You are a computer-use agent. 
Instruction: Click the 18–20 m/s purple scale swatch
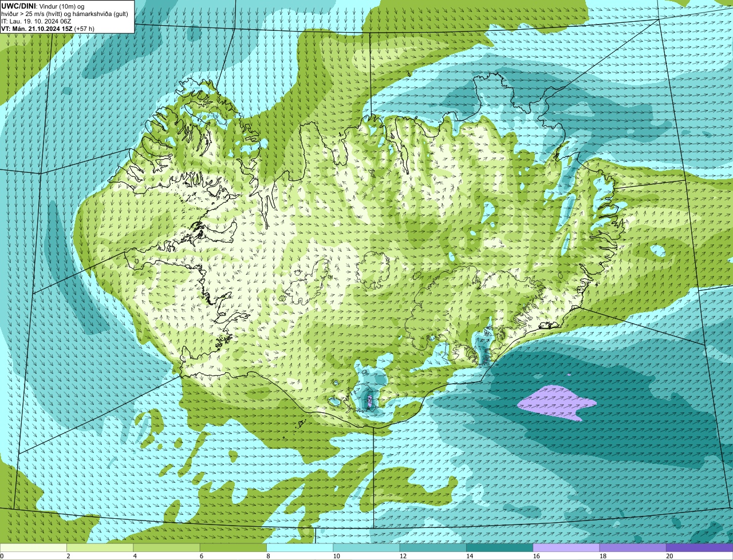(633, 547)
